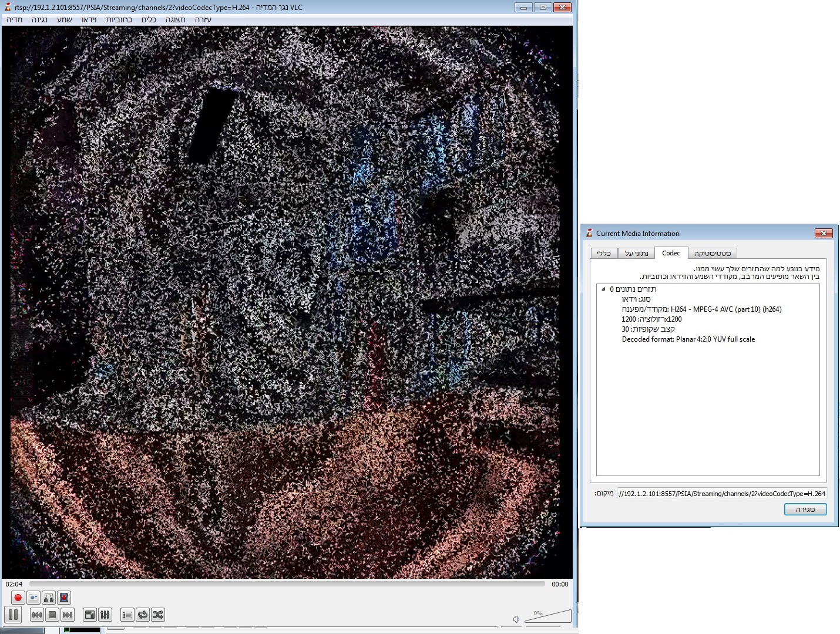The height and width of the screenshot is (634, 840).
Task: Click the VLC cone icon in main title bar
Action: click(8, 7)
